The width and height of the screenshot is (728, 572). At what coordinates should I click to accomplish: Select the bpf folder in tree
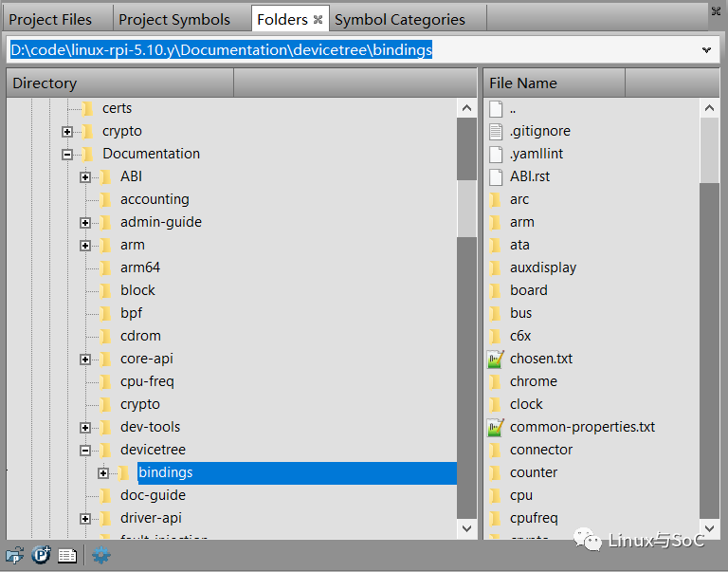click(132, 313)
